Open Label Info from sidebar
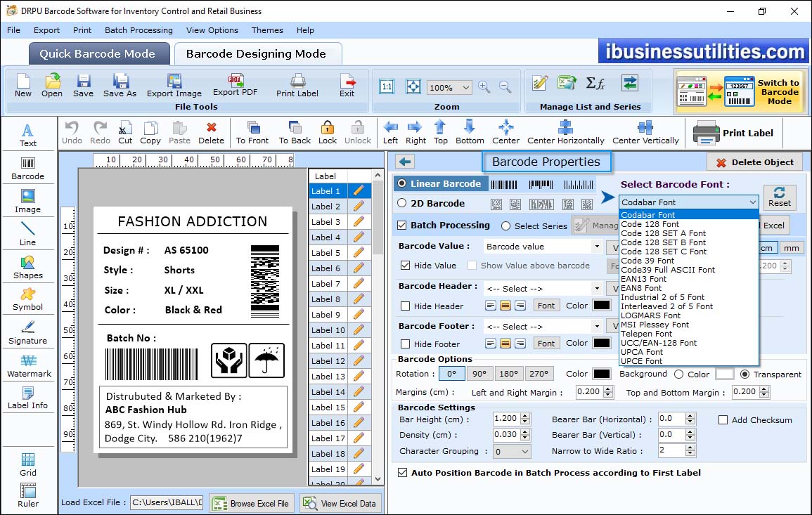 pyautogui.click(x=28, y=398)
